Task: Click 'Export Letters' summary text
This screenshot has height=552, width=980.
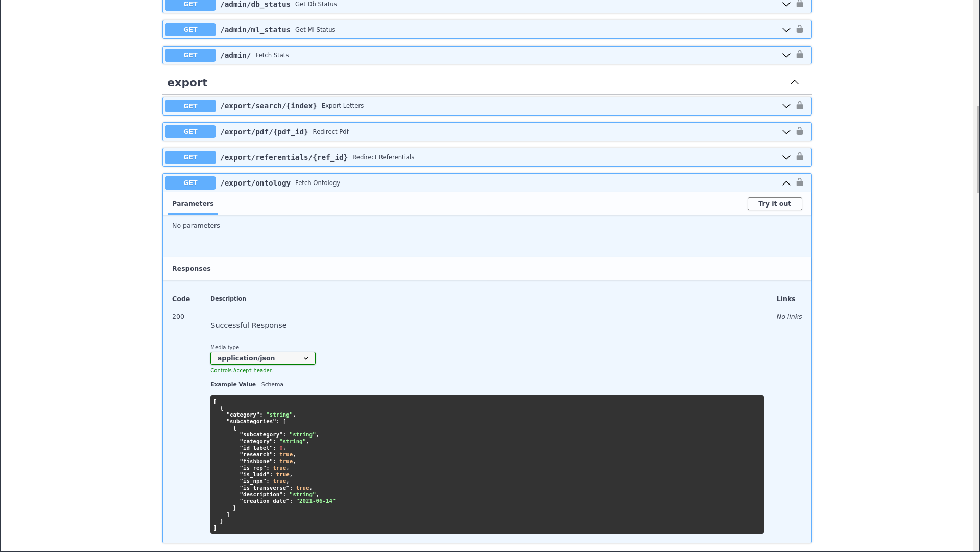Action: pyautogui.click(x=343, y=106)
